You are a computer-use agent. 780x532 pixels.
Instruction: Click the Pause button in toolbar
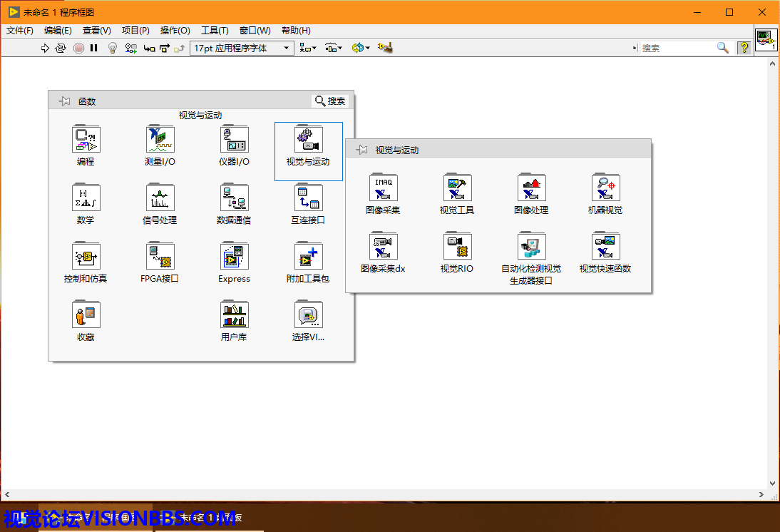93,48
